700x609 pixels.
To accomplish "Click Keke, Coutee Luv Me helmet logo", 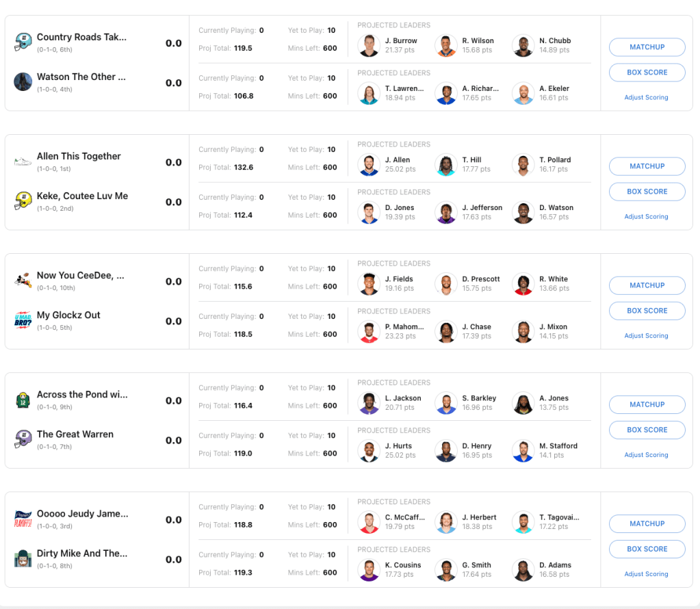I will (x=23, y=201).
